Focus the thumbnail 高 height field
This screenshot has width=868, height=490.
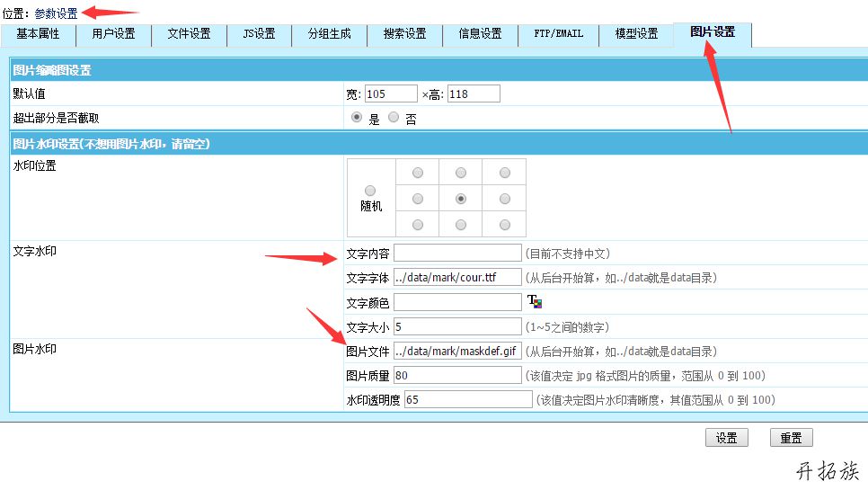click(x=474, y=94)
